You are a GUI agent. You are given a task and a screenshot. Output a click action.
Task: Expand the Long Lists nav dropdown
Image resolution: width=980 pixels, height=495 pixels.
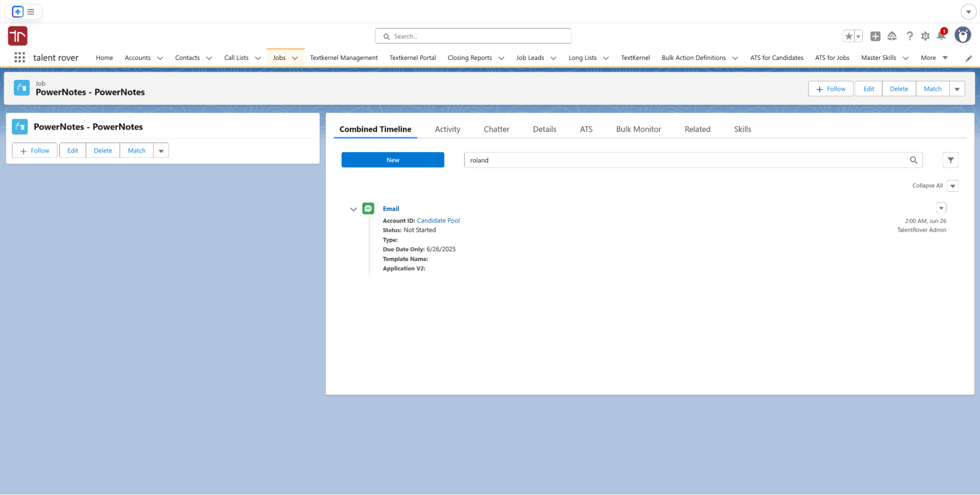pos(606,58)
